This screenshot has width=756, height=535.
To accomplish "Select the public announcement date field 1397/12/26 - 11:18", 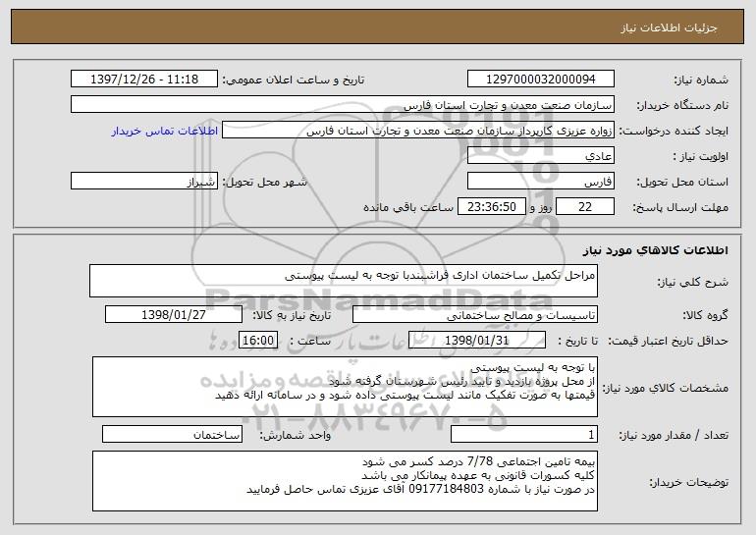I will (144, 79).
